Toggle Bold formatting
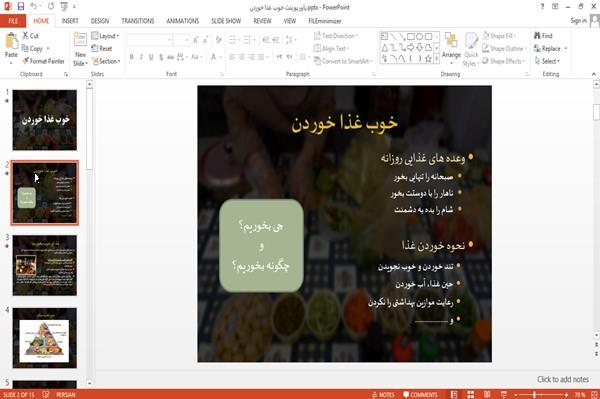Screen dimensions: 600x399 pos(132,57)
